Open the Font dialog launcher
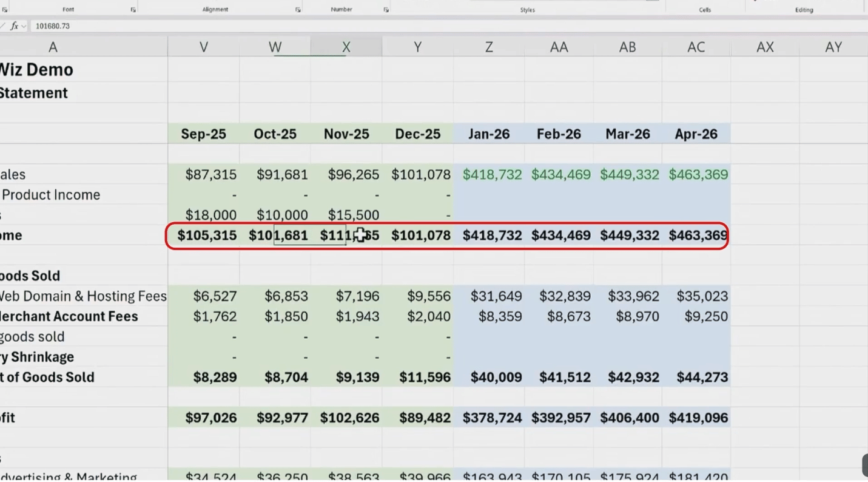 pyautogui.click(x=133, y=10)
